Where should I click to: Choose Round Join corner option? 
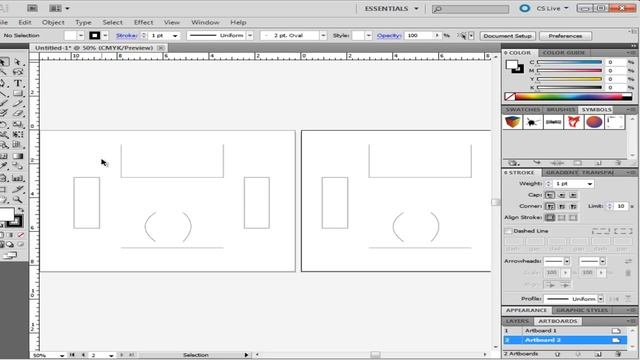[562, 207]
